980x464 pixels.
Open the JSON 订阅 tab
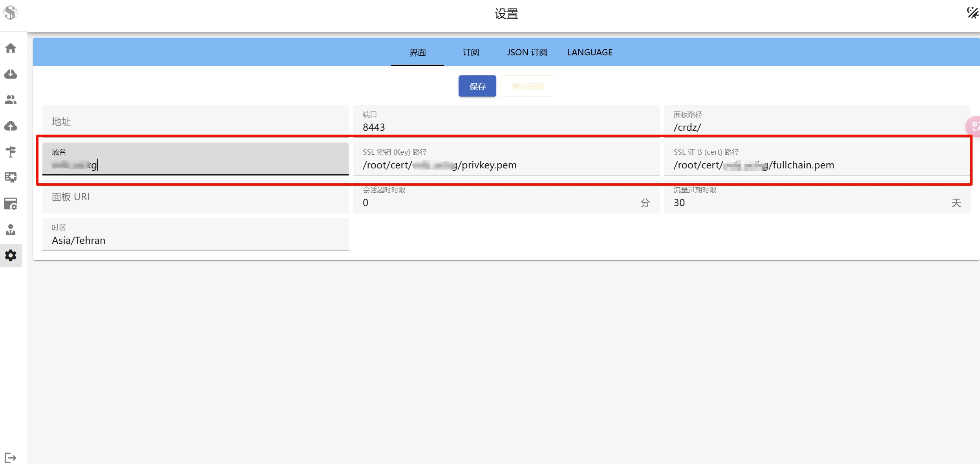pyautogui.click(x=527, y=52)
